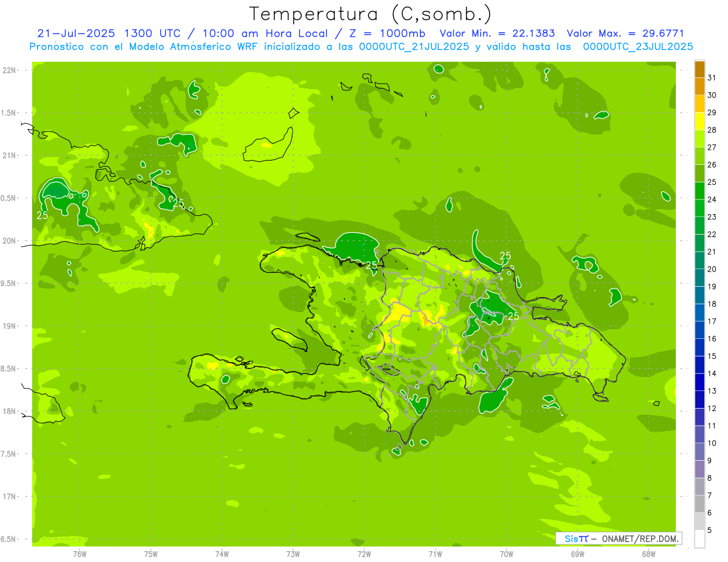This screenshot has height=562, width=728.
Task: Click the color scale value '31'
Action: (712, 78)
